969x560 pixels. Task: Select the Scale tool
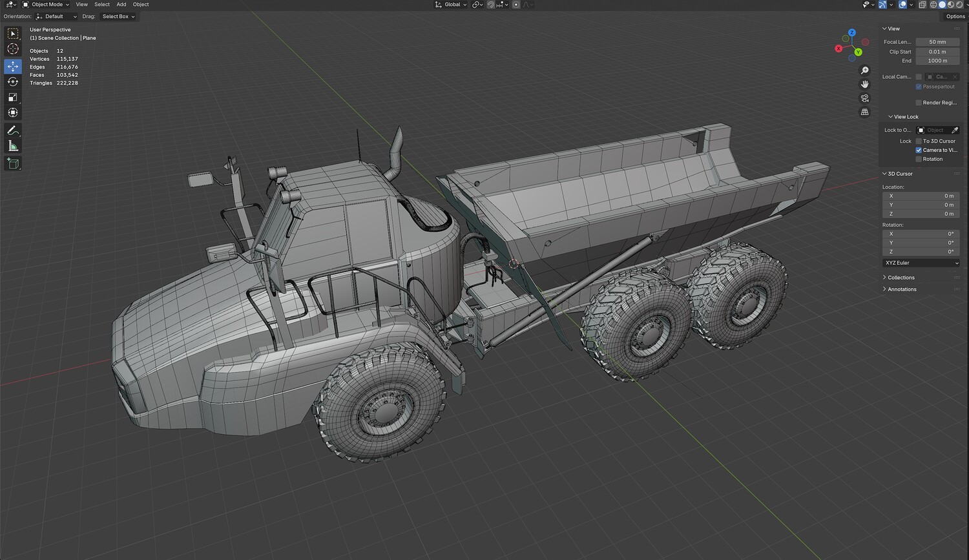(x=13, y=98)
